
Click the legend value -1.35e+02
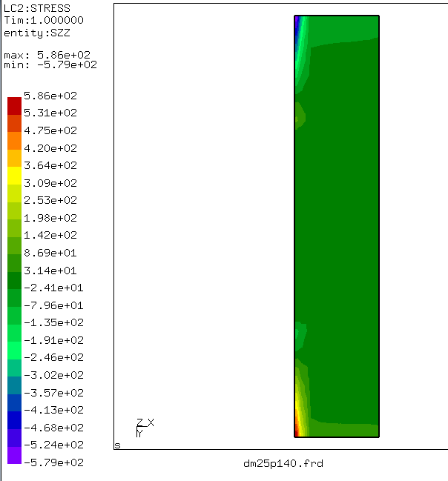(x=53, y=322)
